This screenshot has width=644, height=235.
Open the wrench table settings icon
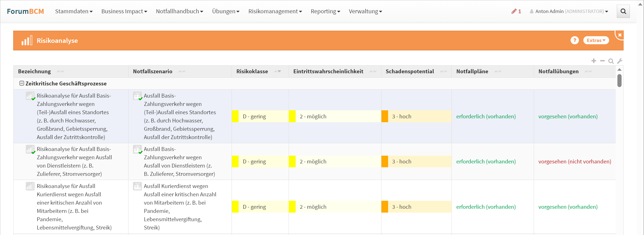click(620, 61)
